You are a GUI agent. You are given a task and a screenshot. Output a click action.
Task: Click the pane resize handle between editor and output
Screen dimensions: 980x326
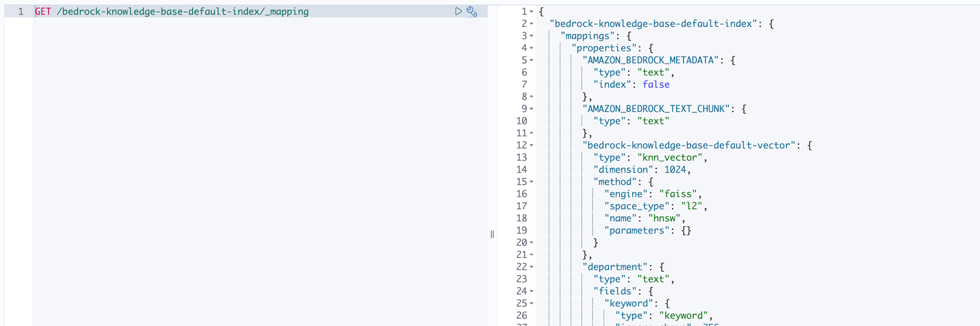(492, 234)
